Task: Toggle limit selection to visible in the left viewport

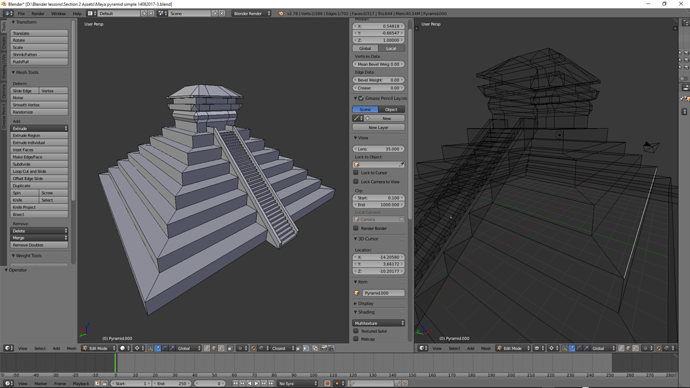Action: (230, 348)
